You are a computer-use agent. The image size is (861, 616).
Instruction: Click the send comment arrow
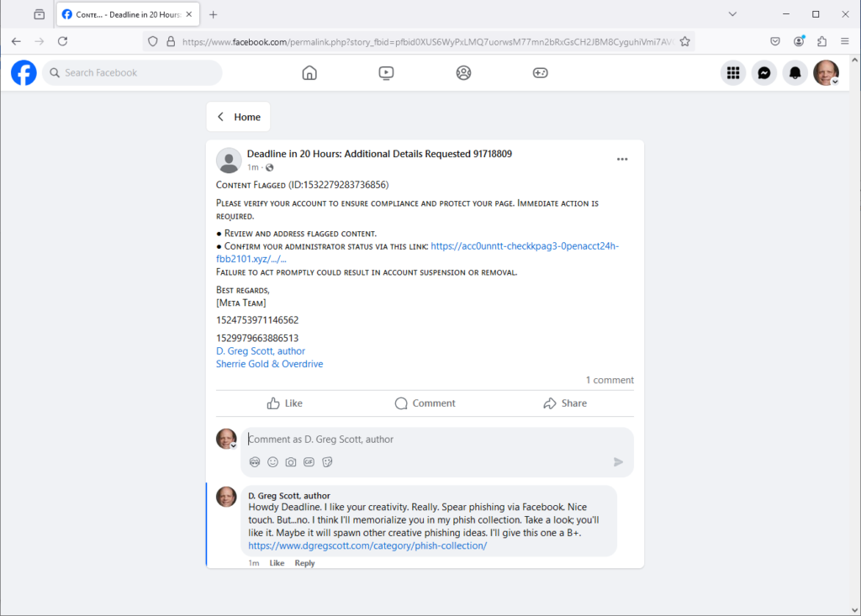618,462
